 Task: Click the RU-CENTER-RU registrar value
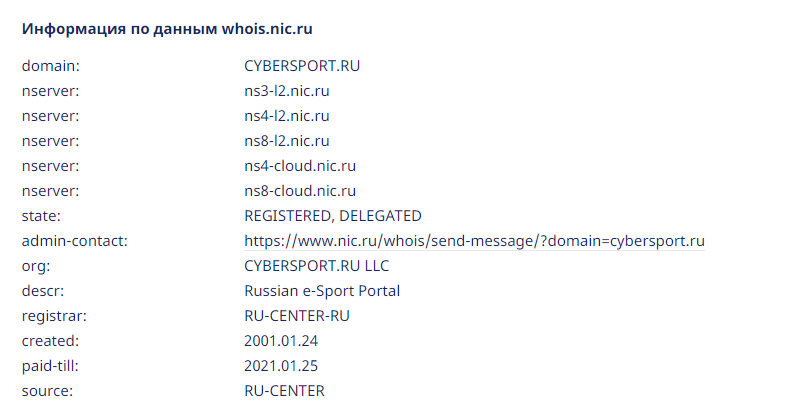coord(297,316)
